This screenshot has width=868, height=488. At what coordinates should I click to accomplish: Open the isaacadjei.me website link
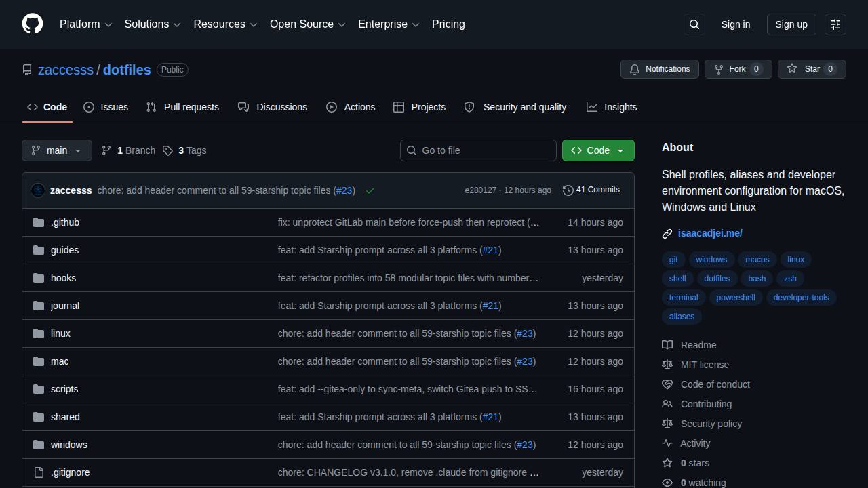click(x=710, y=233)
